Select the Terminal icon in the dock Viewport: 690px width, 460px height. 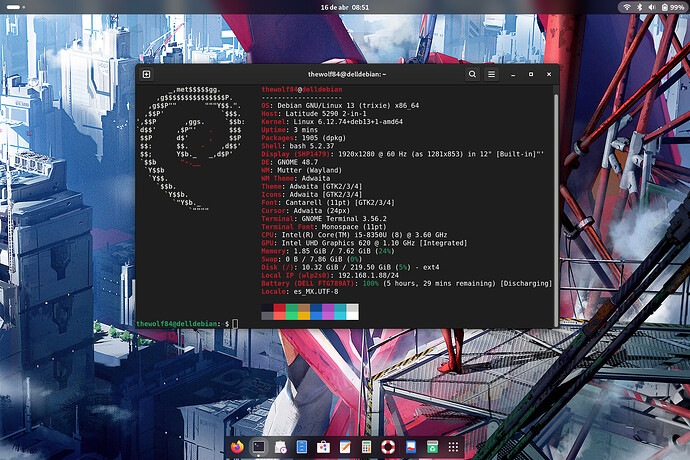click(x=259, y=447)
